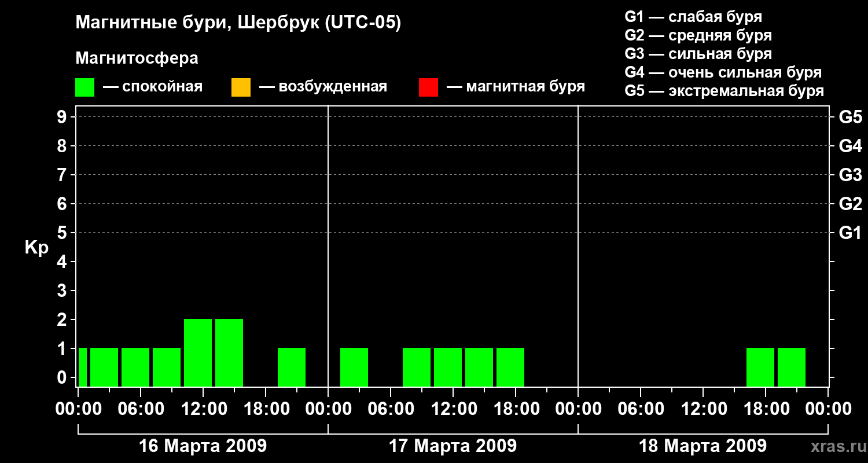
Task: Click the bar spanning 12:00 on 17 Марта
Action: (x=448, y=367)
